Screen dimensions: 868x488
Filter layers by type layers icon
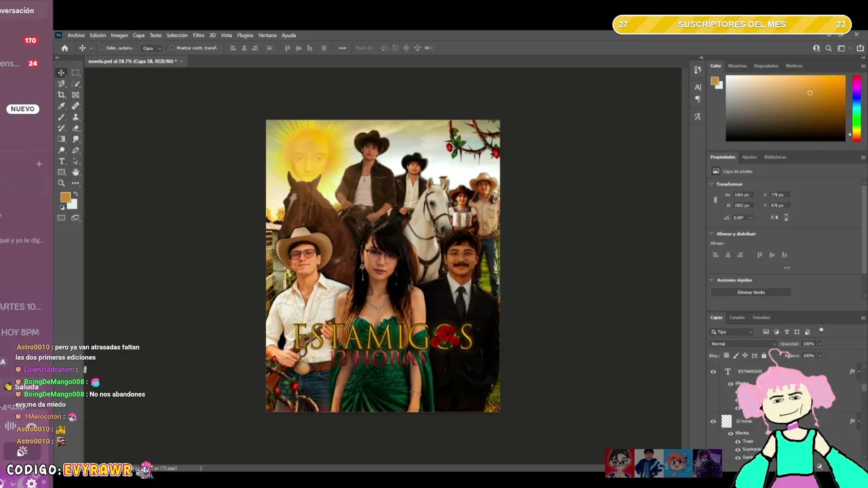tap(787, 332)
